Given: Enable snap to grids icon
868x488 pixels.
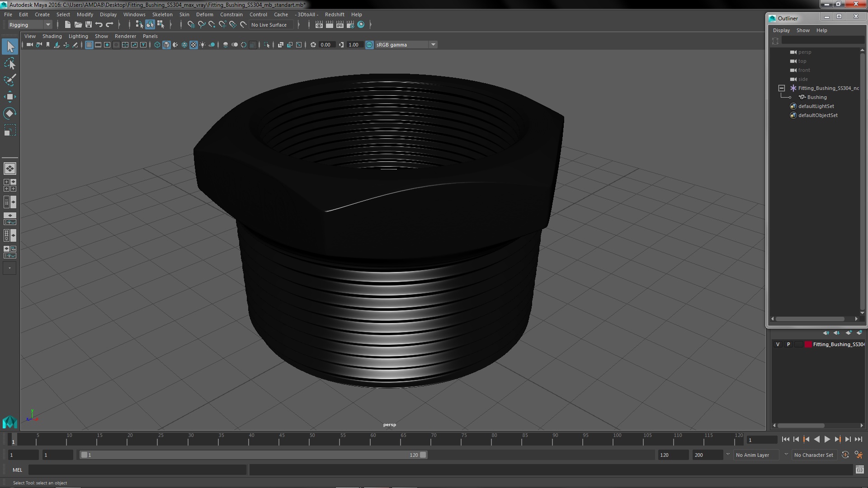Looking at the screenshot, I should pos(191,25).
